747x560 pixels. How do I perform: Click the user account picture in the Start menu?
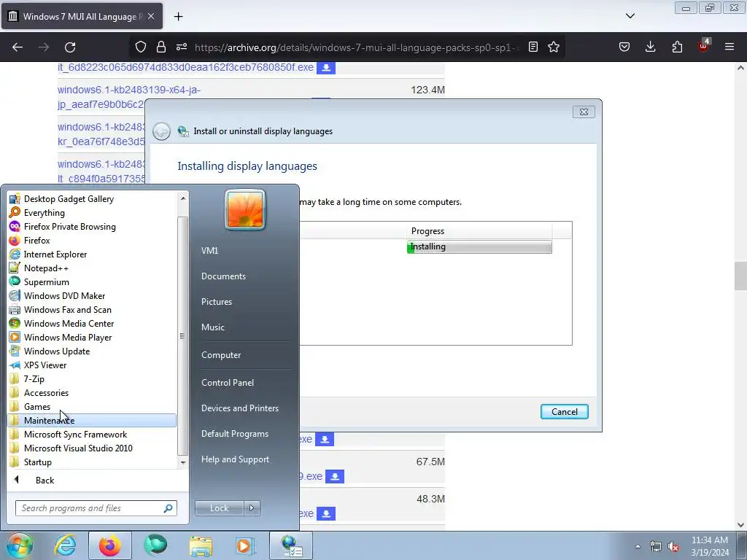tap(245, 209)
